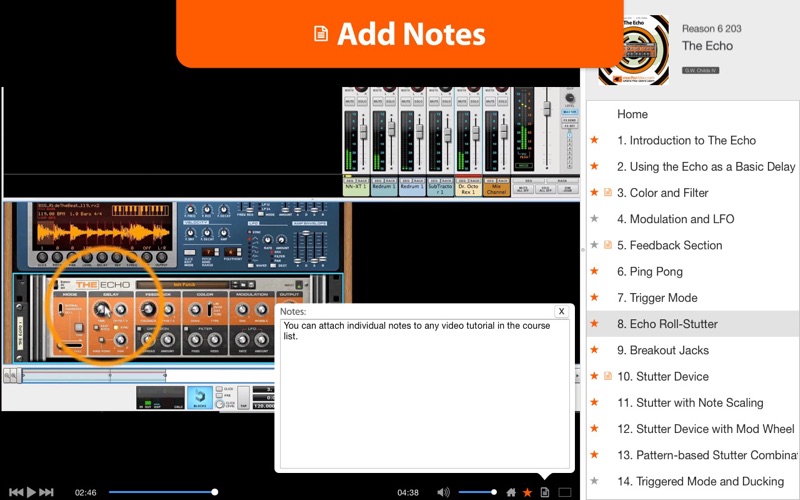Open note icon on Color and Filter

coord(608,192)
